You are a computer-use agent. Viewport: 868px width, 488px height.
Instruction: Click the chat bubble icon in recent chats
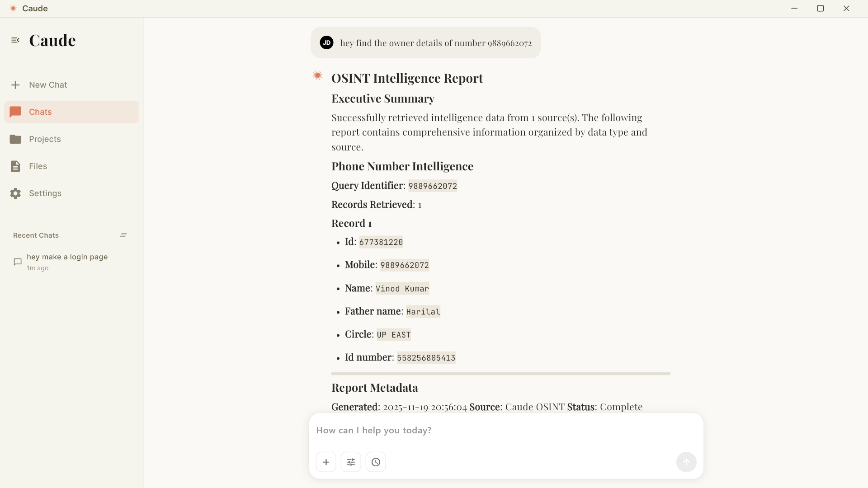pyautogui.click(x=18, y=262)
